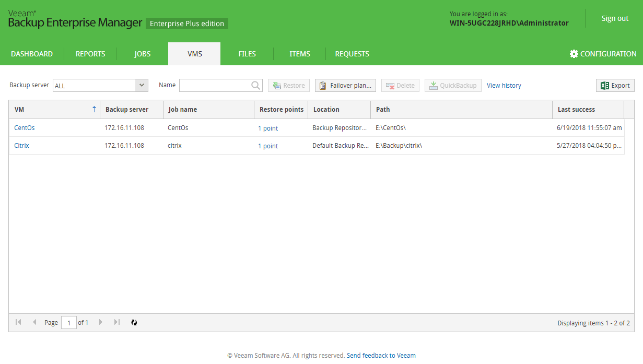The width and height of the screenshot is (643, 364).
Task: Switch to the Dashboard tab
Action: (x=32, y=54)
